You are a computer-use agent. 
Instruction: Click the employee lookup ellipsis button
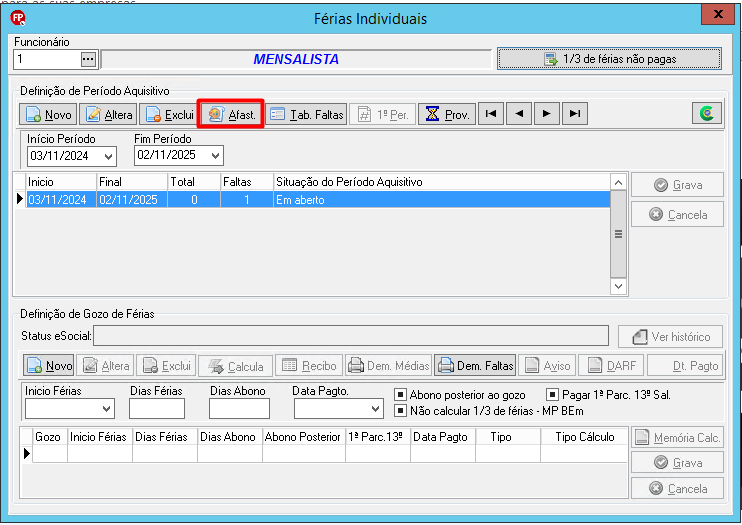[88, 60]
